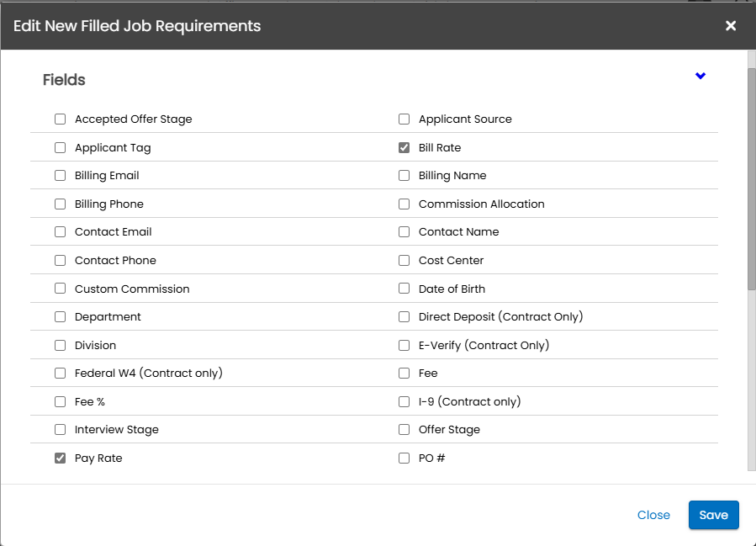Image resolution: width=756 pixels, height=546 pixels.
Task: Close the dialog with the X icon
Action: 731,26
